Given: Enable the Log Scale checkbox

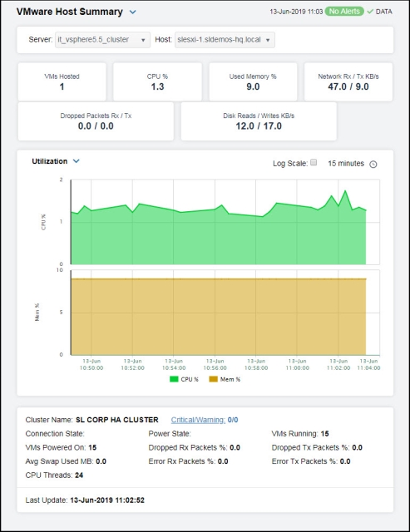Looking at the screenshot, I should coord(314,162).
